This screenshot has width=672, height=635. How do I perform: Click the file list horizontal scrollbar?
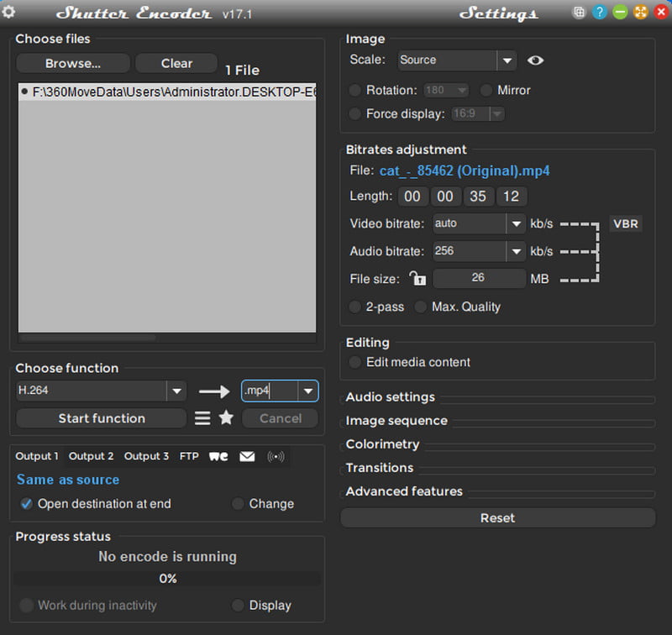pyautogui.click(x=87, y=338)
